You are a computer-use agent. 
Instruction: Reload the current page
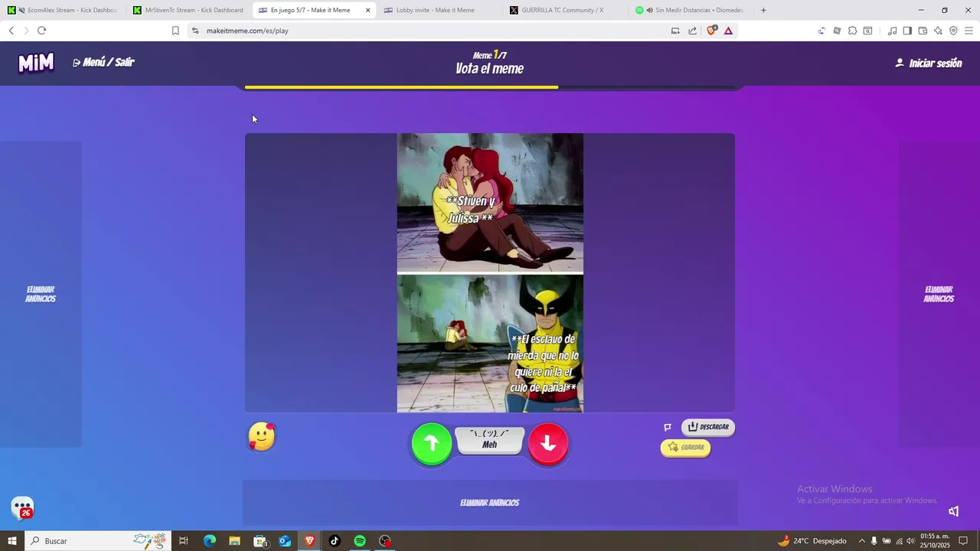click(x=41, y=31)
